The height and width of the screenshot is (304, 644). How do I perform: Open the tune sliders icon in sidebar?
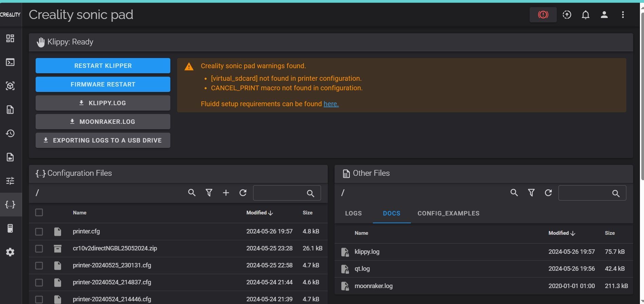(x=10, y=181)
